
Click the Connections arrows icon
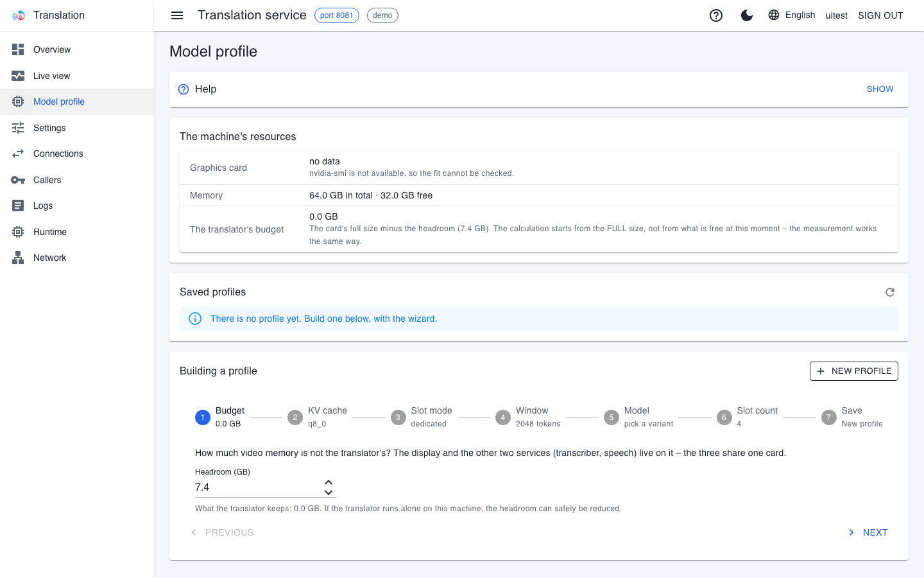[x=18, y=153]
